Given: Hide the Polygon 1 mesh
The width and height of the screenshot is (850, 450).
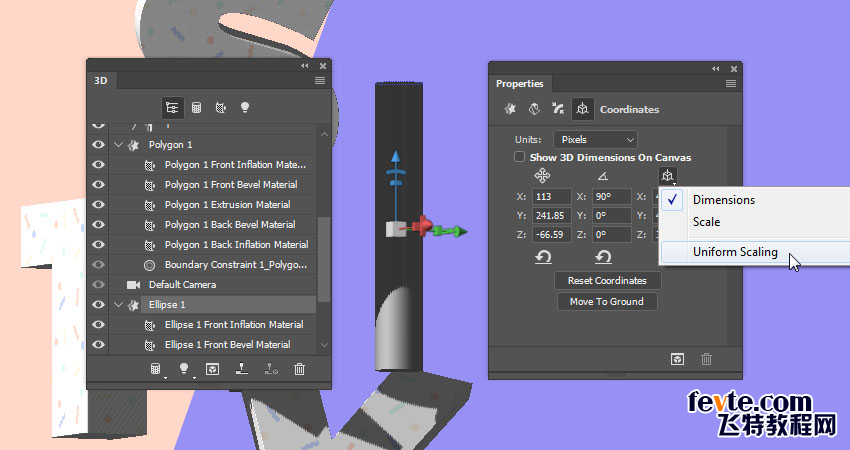Looking at the screenshot, I should [x=98, y=145].
